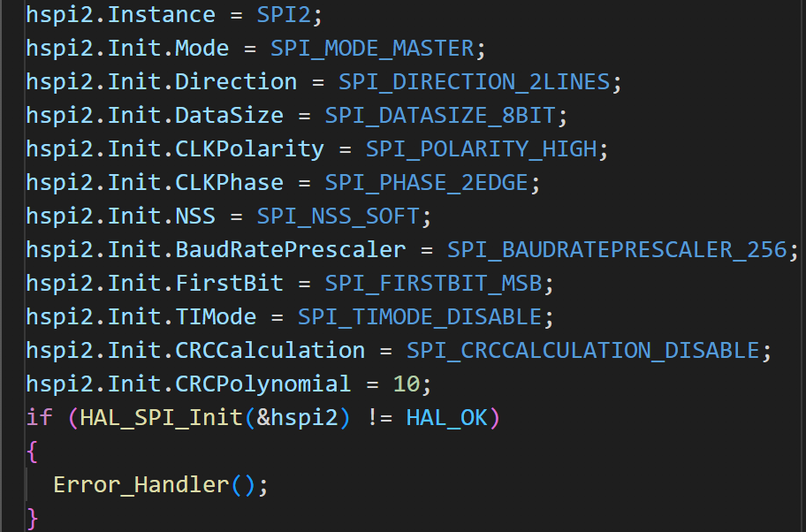Click the opening curly brace
The height and width of the screenshot is (532, 806).
(x=32, y=452)
